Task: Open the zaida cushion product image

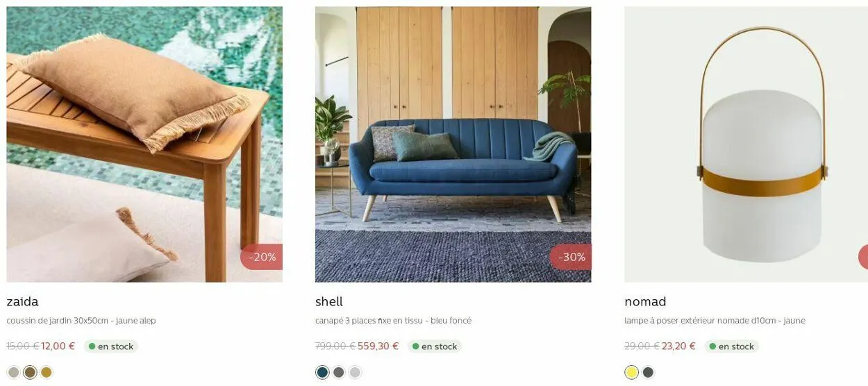Action: [x=144, y=144]
